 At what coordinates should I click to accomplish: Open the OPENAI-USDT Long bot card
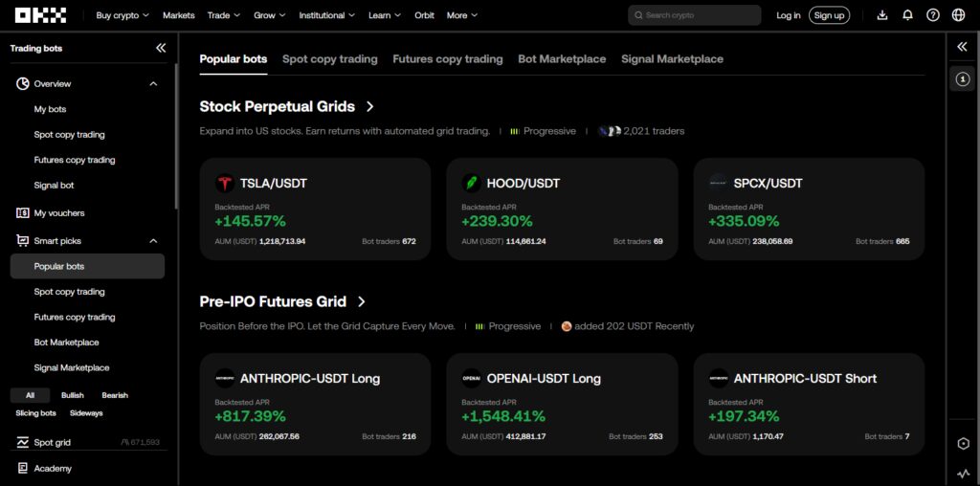[562, 404]
